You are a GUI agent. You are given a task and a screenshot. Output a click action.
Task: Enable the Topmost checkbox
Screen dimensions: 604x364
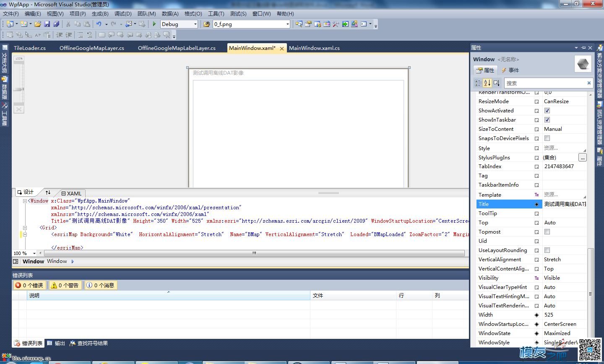[x=547, y=232]
